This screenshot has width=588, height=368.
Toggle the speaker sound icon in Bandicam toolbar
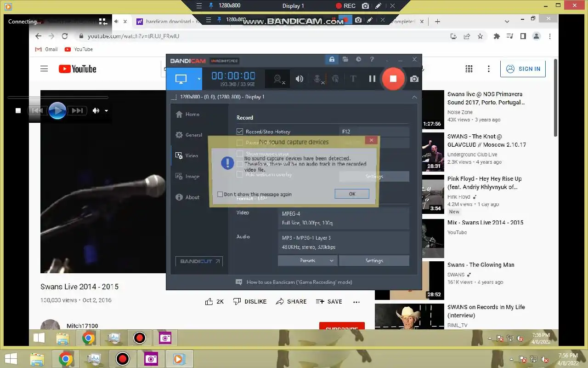(300, 79)
